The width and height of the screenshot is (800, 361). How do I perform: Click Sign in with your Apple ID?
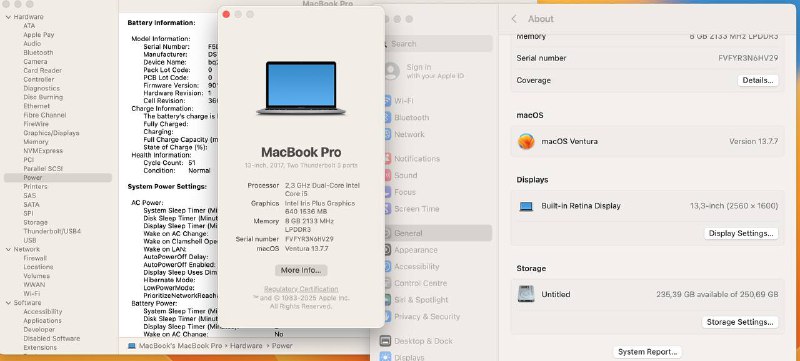(435, 71)
